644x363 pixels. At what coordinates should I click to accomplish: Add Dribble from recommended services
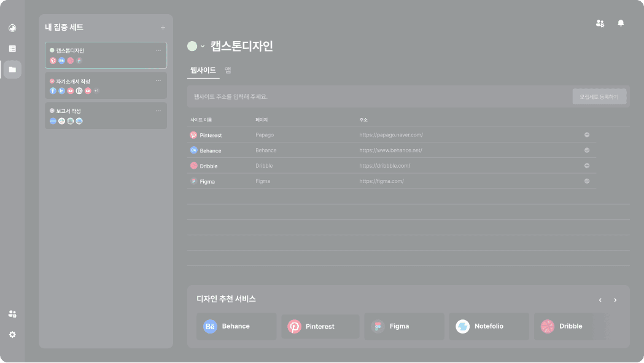570,326
